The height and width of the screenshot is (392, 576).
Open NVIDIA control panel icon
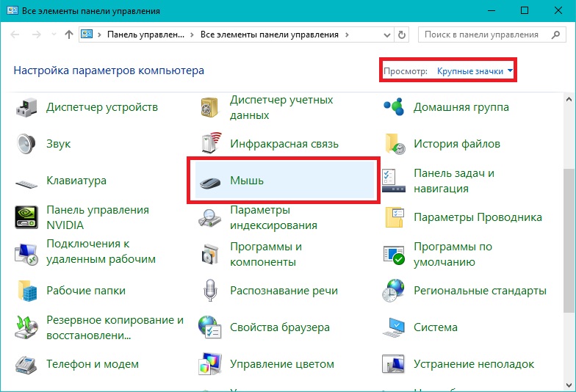(26, 217)
